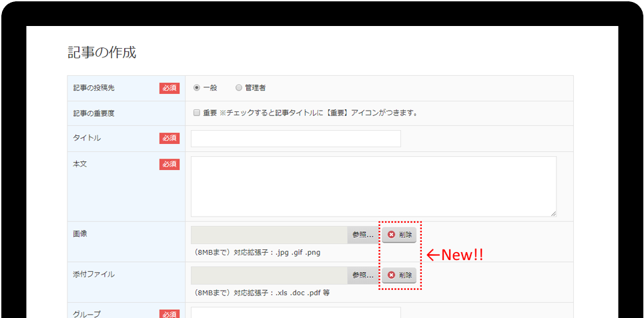Select the 管理者 radio button

click(239, 88)
